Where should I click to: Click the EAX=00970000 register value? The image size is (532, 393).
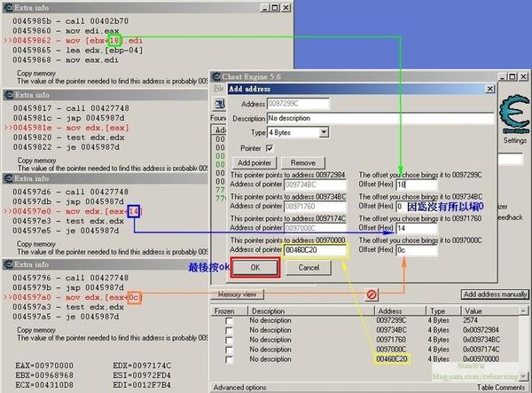tap(44, 365)
